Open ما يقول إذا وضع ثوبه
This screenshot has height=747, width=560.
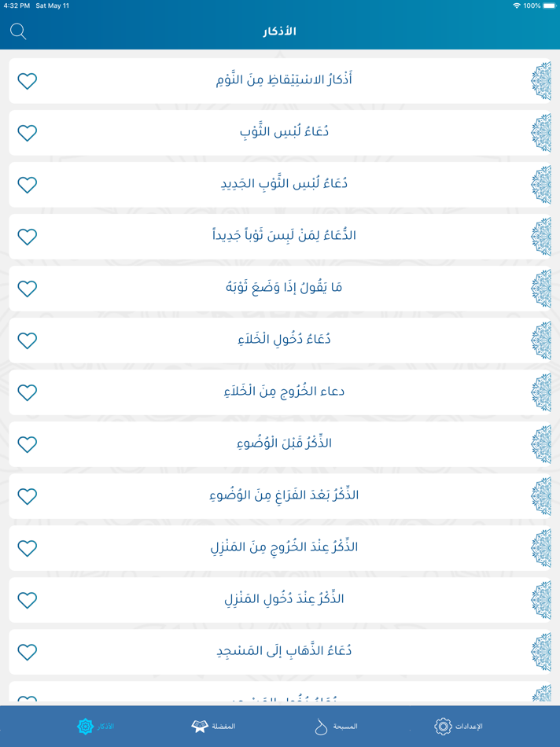(280, 289)
